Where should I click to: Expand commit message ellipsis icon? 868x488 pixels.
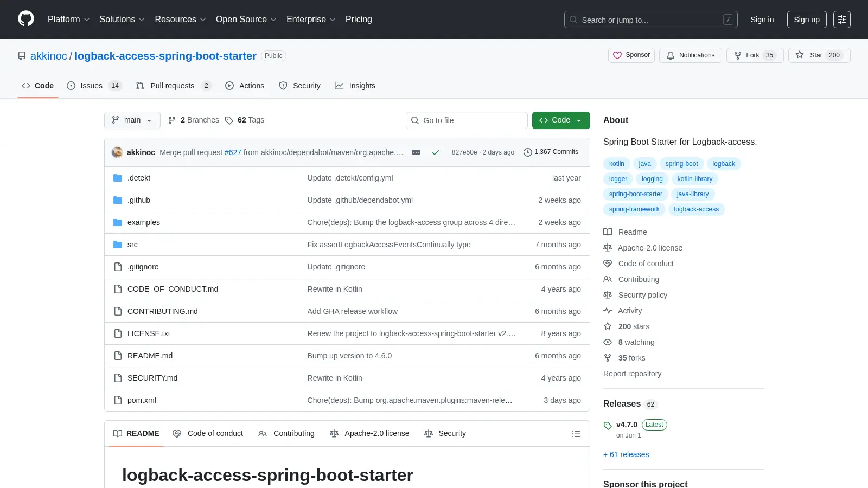[x=416, y=152]
